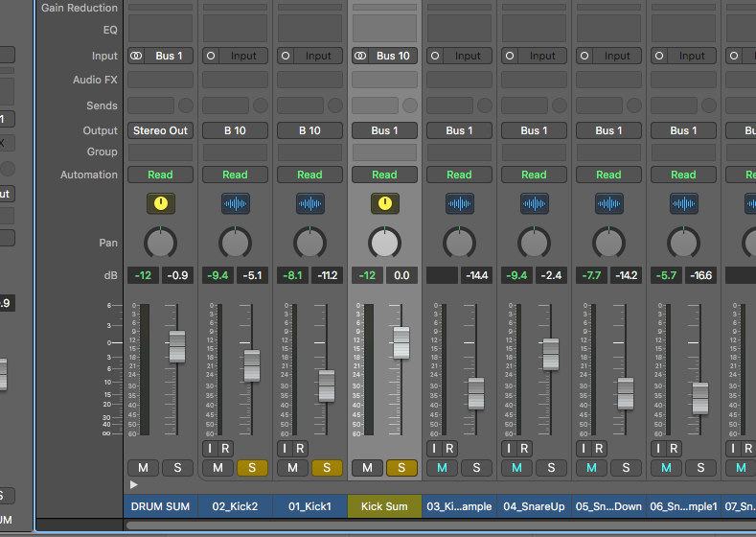Toggle mono format icon on 04_SnareUp input

(x=510, y=56)
